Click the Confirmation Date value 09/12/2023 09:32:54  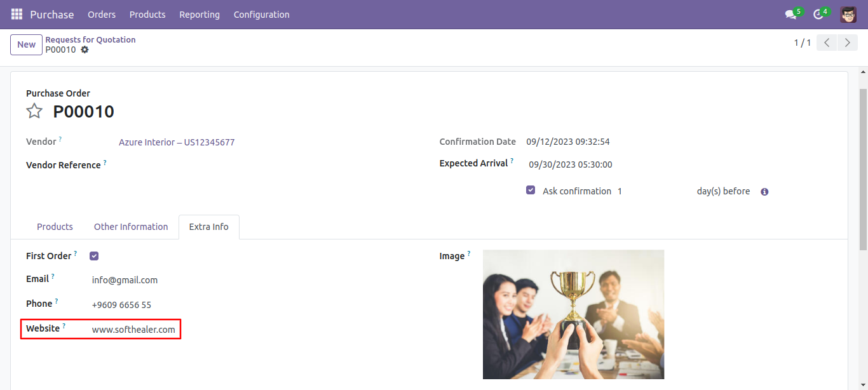pyautogui.click(x=568, y=142)
